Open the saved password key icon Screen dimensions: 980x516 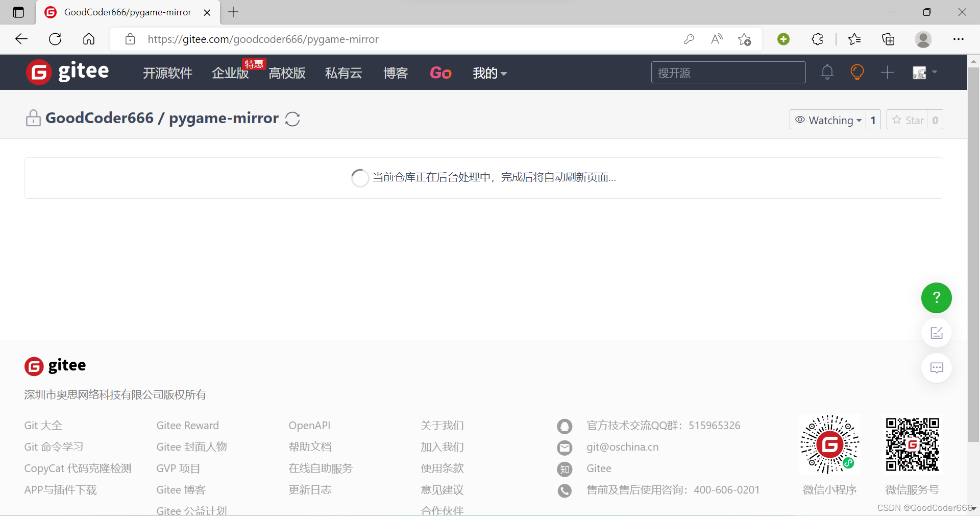pyautogui.click(x=689, y=39)
